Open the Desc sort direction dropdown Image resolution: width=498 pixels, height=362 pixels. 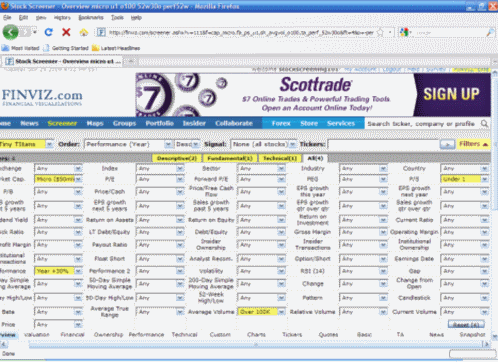coord(187,144)
